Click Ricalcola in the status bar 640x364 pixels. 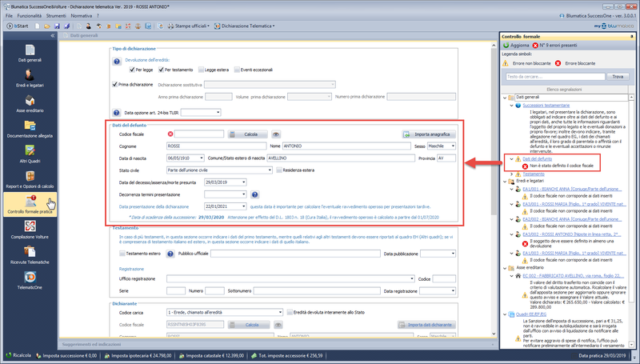[18, 355]
